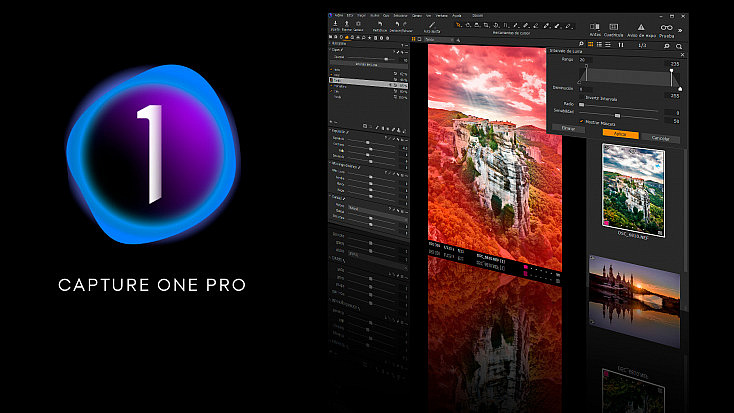Open the Antes before/after view icon
Screen dimensions: 734x413
595,27
